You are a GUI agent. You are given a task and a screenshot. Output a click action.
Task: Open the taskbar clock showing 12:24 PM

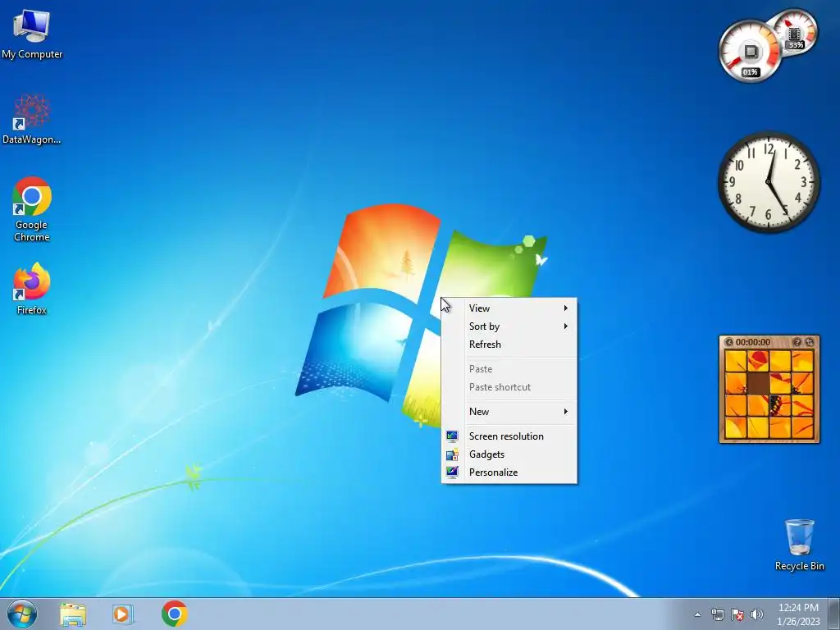[798, 614]
